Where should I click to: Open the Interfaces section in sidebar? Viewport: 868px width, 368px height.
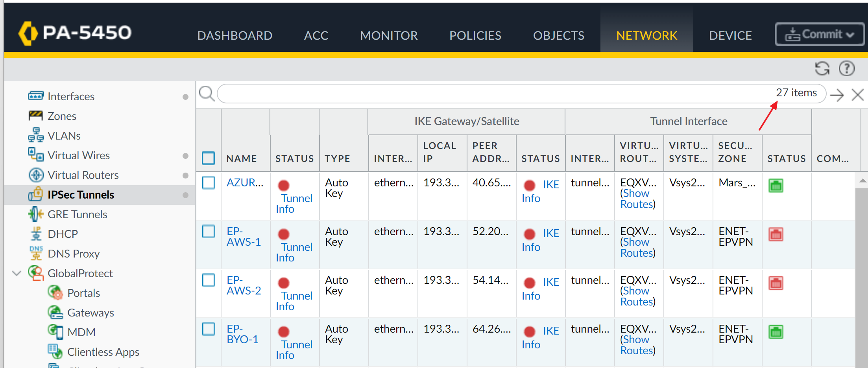pos(71,96)
